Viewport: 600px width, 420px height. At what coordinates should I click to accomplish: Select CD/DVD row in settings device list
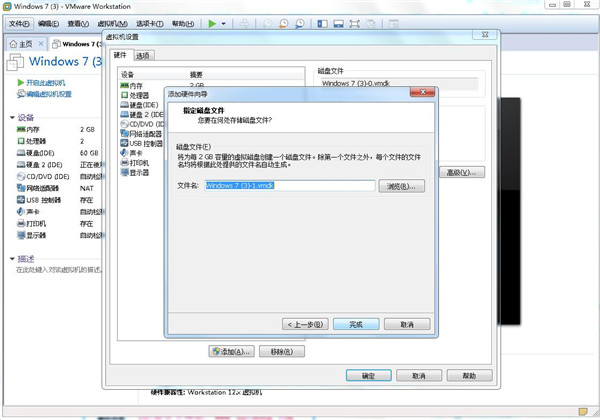pyautogui.click(x=142, y=124)
